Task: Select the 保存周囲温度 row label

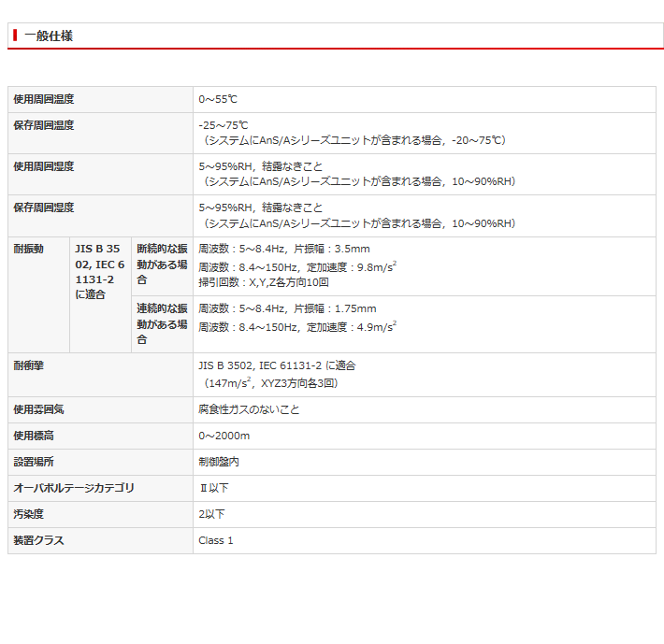Action: coord(44,125)
